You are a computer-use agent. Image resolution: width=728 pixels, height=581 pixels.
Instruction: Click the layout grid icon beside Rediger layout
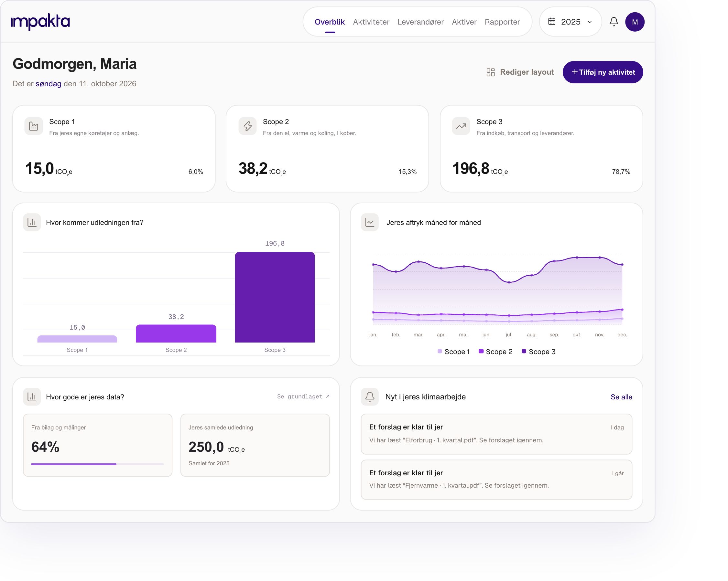pyautogui.click(x=491, y=72)
